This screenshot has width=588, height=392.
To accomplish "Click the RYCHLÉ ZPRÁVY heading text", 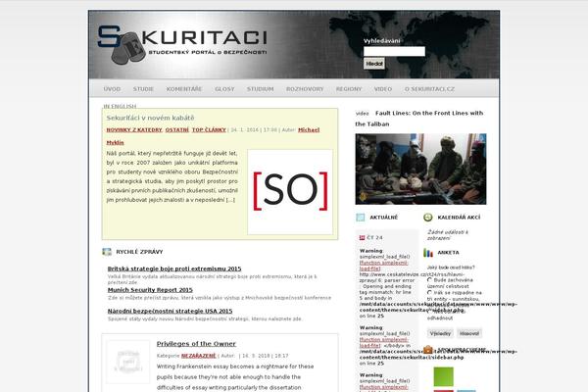I will click(139, 252).
